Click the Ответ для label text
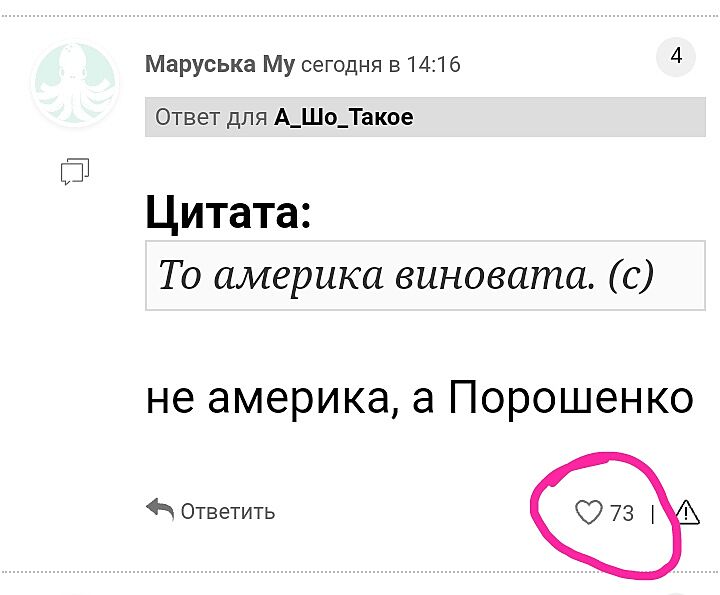The height and width of the screenshot is (595, 720). click(x=211, y=118)
